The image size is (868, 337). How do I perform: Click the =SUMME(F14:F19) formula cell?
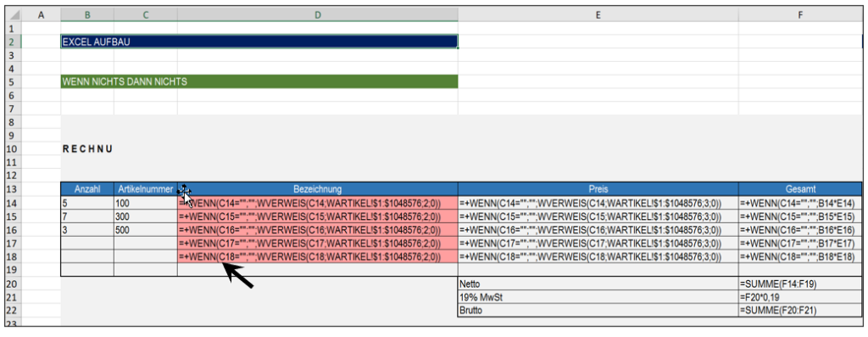(800, 284)
